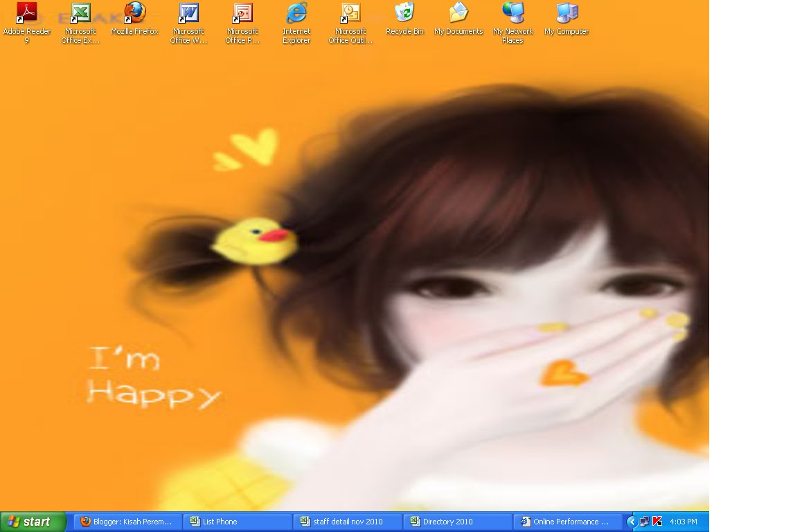802x532 pixels.
Task: Open the Microsoft Office Outlook desktop shortcut
Action: pos(350,23)
